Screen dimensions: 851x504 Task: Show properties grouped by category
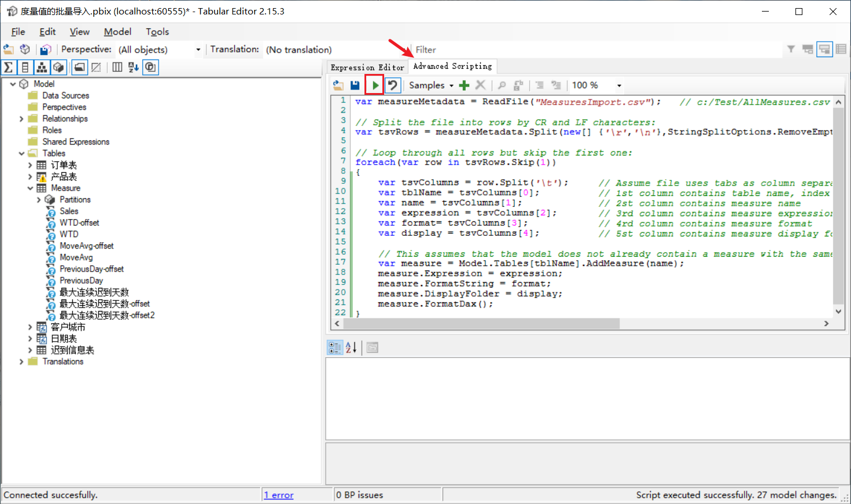tap(335, 347)
